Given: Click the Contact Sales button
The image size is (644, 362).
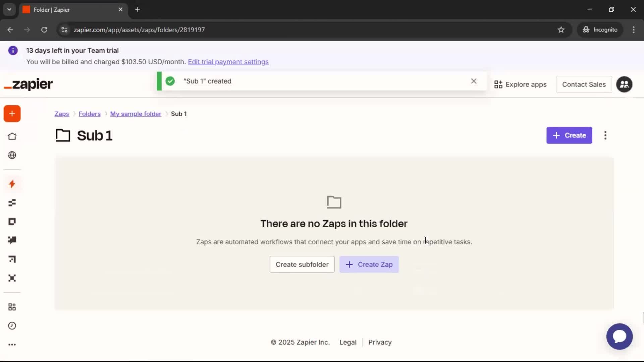Looking at the screenshot, I should [x=584, y=84].
